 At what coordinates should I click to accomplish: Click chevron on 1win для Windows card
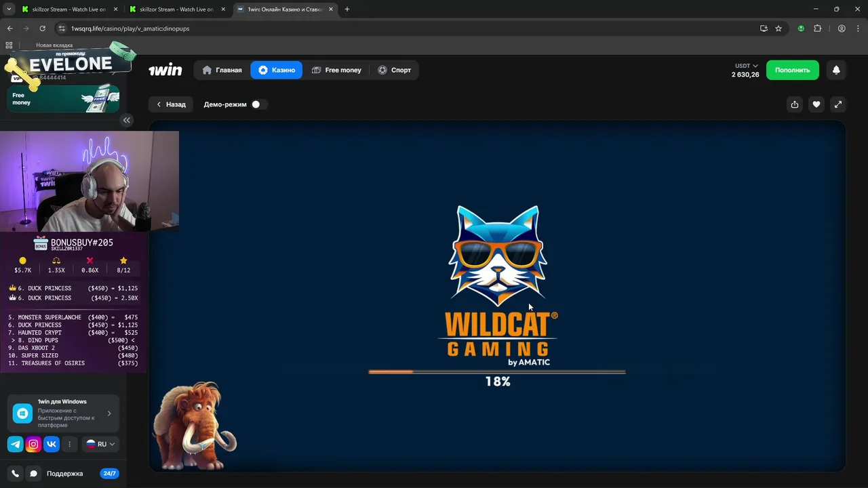pyautogui.click(x=109, y=413)
